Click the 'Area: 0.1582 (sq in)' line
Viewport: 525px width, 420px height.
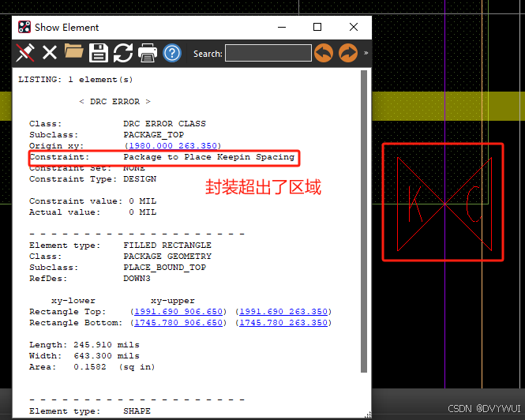92,367
